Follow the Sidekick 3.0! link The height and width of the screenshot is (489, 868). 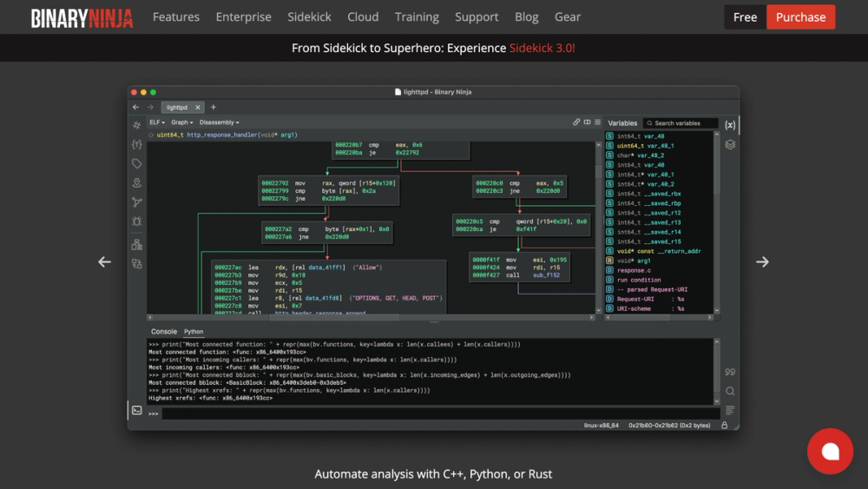pos(542,48)
